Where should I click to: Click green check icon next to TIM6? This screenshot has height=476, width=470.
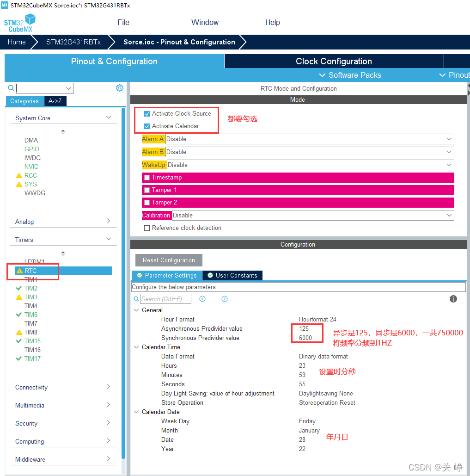pyautogui.click(x=19, y=315)
